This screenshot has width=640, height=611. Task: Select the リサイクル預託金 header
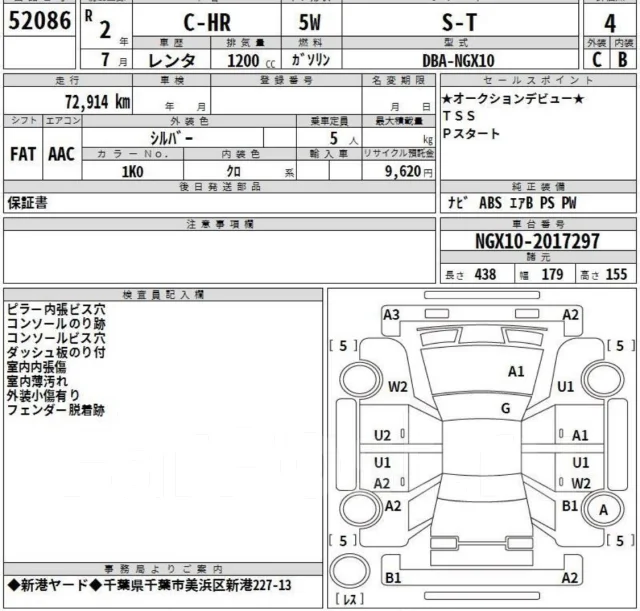coord(399,153)
